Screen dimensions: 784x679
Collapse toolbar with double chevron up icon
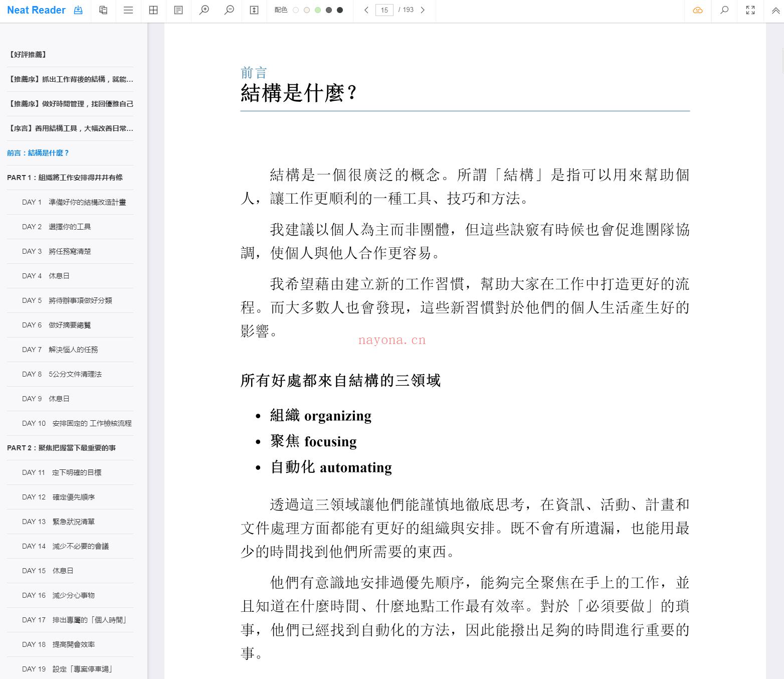coord(775,10)
